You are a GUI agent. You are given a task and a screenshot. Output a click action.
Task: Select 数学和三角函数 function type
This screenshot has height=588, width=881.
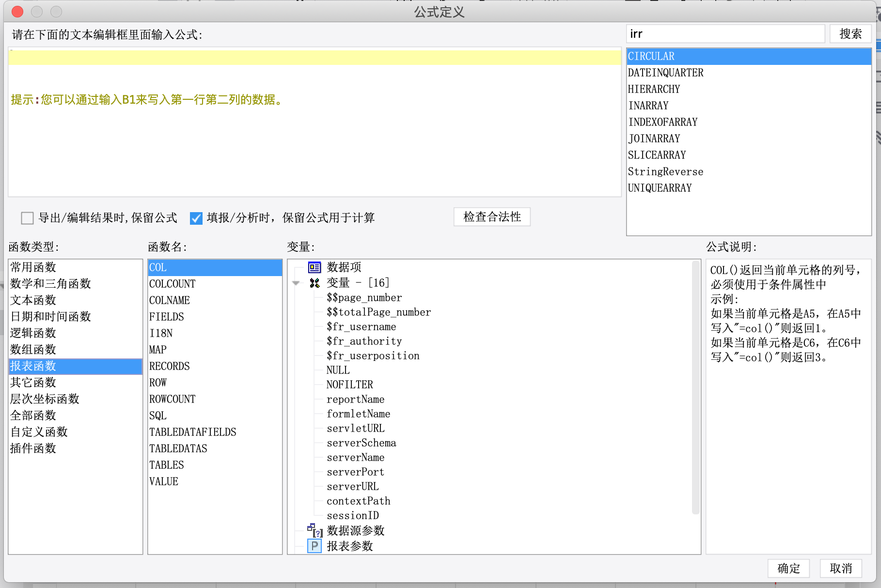[x=76, y=284]
